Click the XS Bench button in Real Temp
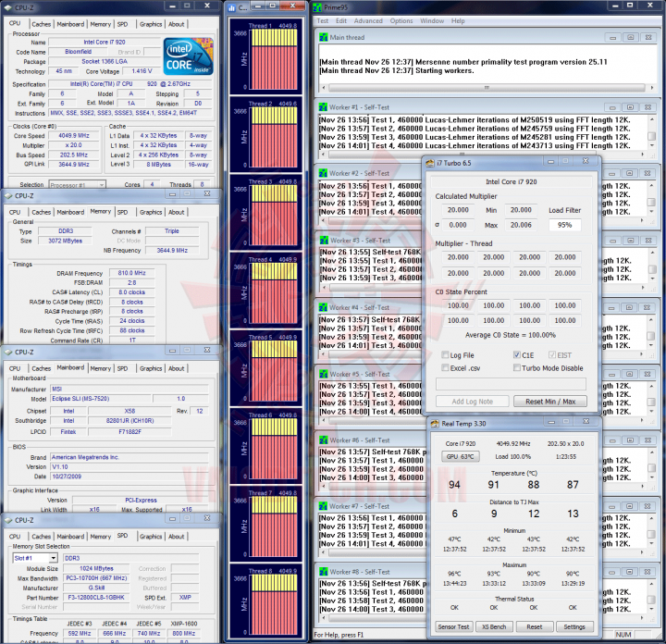This screenshot has height=644, width=666. 494,626
